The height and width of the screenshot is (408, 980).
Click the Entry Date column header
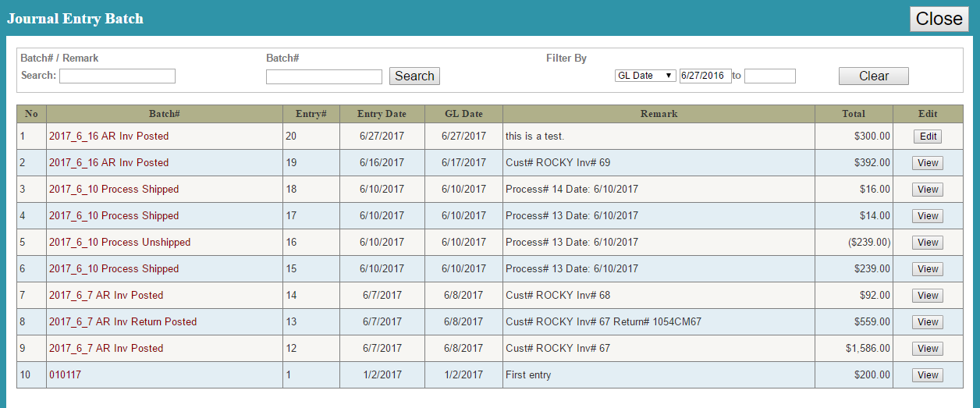382,114
